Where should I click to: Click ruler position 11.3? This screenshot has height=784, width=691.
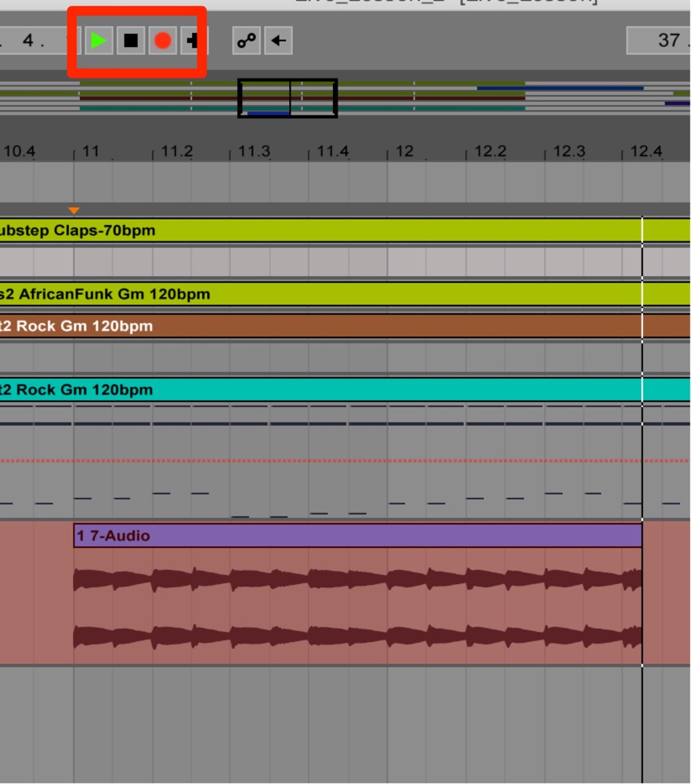tap(254, 151)
